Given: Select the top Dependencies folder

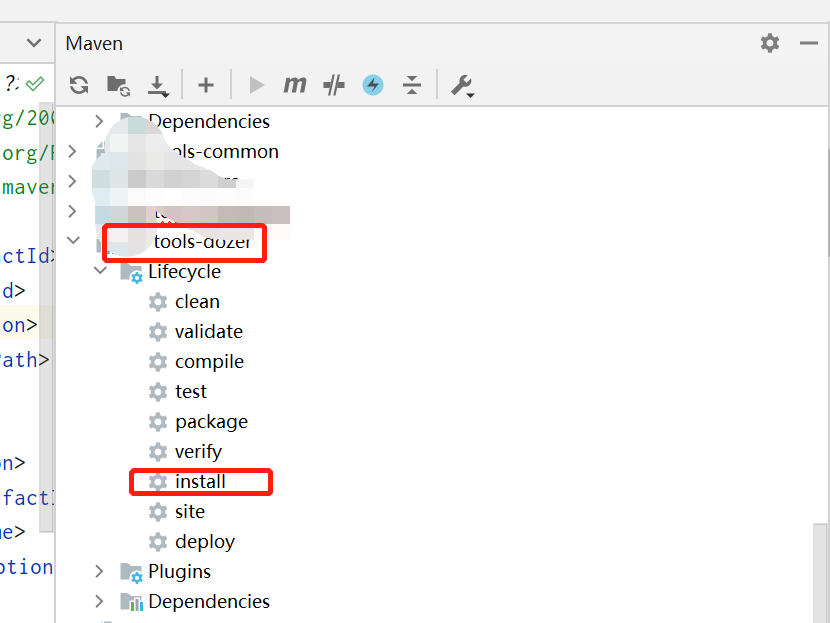Looking at the screenshot, I should point(209,122).
